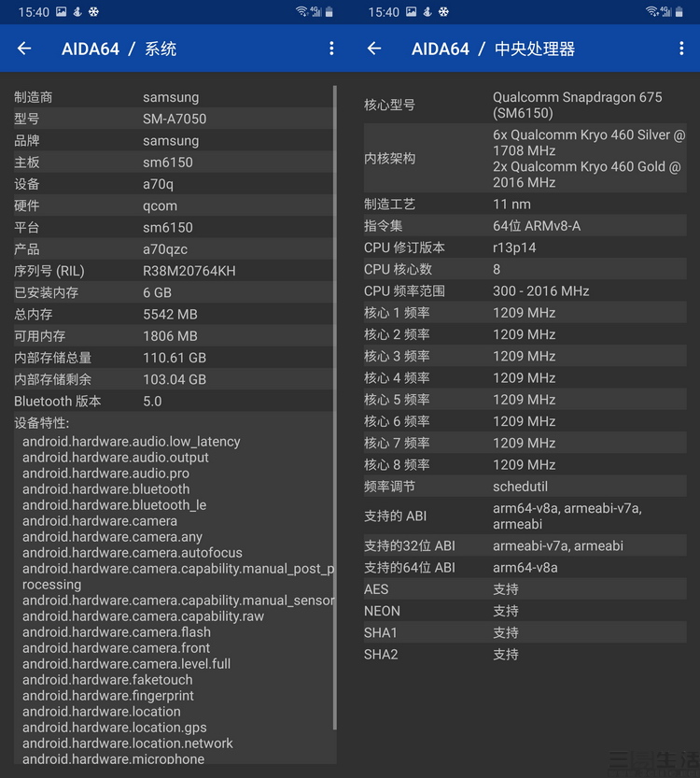Click android.hardware.camera.autofocus entry
The width and height of the screenshot is (700, 778).
(x=133, y=553)
